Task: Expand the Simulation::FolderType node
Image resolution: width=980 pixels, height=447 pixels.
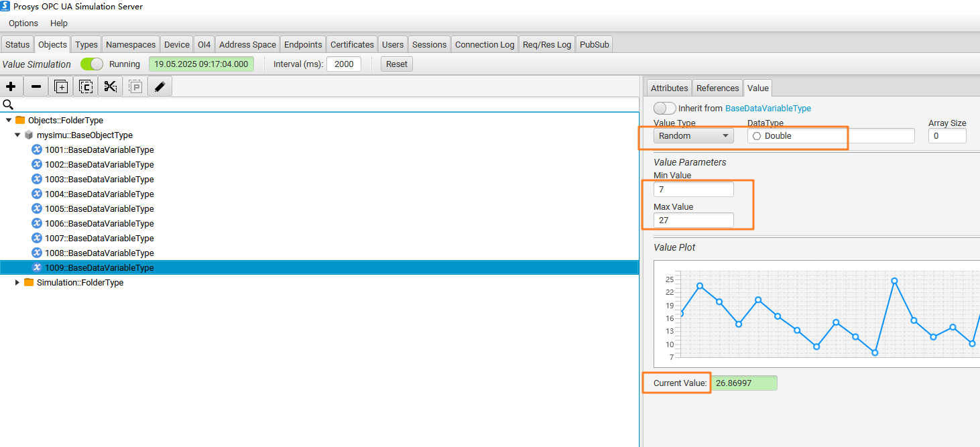Action: 17,282
